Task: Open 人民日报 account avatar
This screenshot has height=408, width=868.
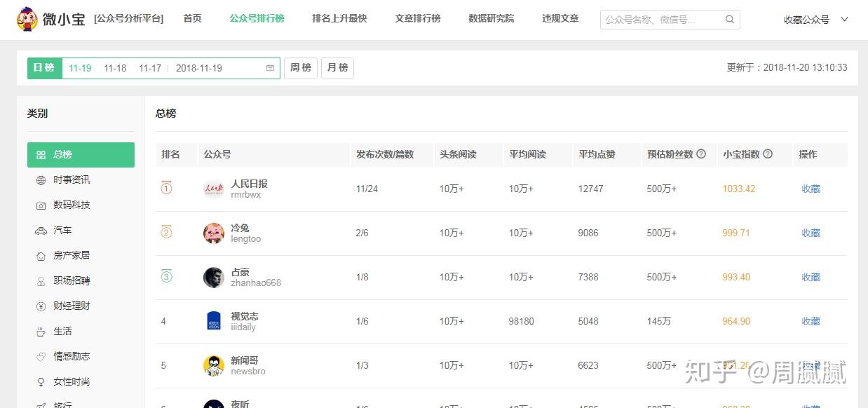Action: [214, 189]
